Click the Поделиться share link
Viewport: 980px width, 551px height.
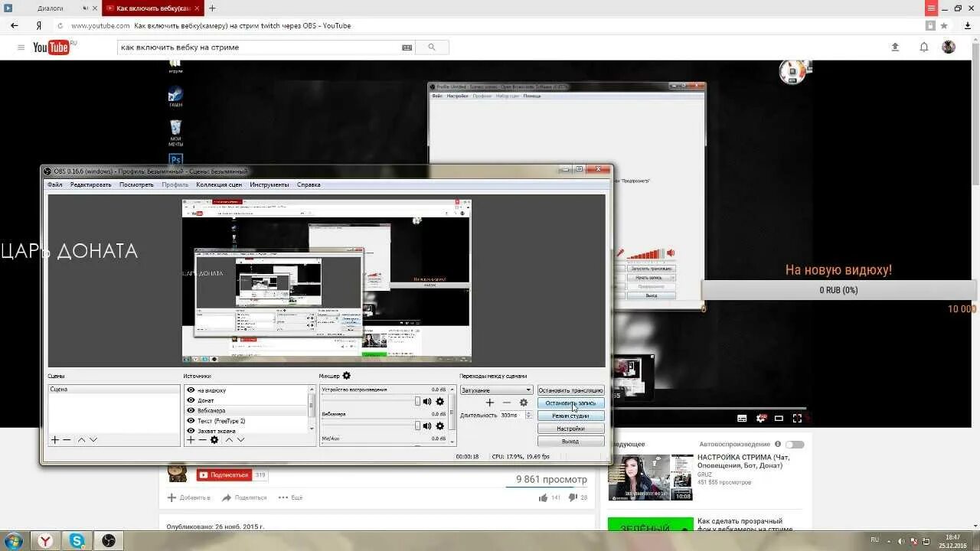[245, 497]
